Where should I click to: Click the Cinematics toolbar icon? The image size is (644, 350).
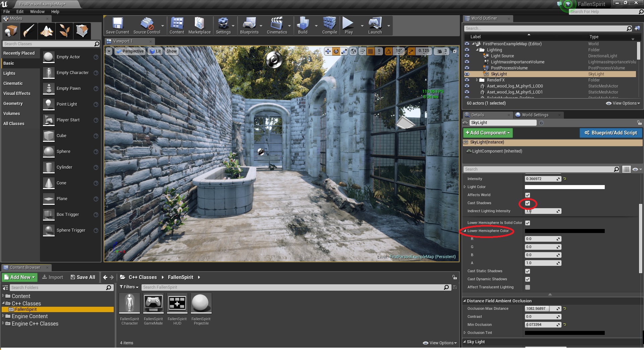277,25
